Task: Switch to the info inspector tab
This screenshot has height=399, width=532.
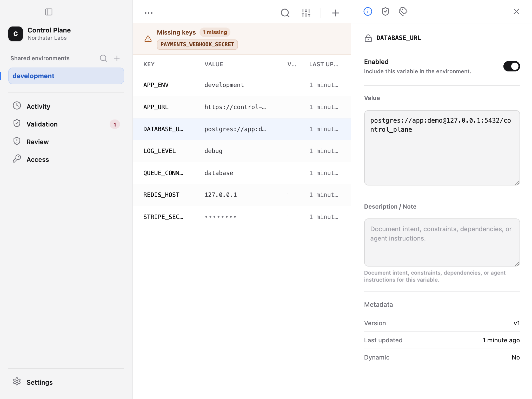Action: (x=368, y=11)
